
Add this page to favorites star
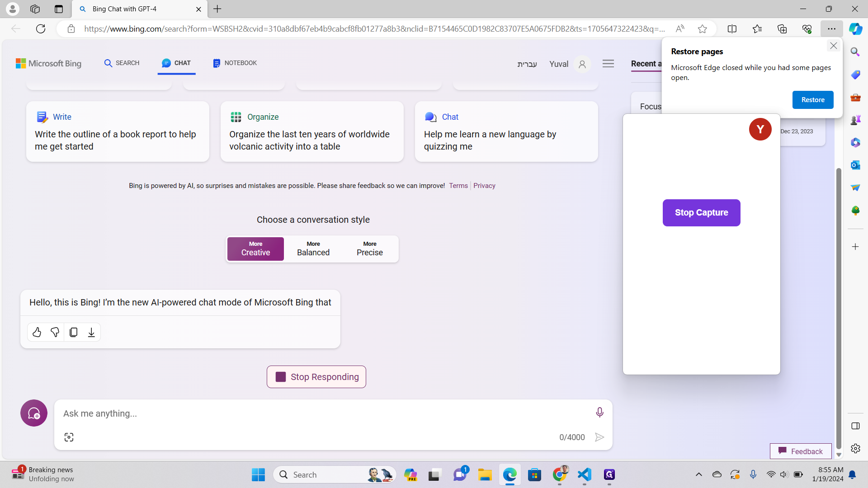[702, 29]
